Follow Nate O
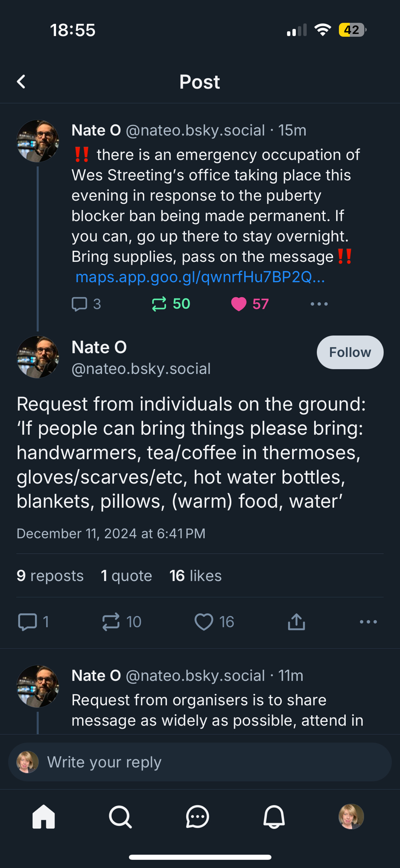Image resolution: width=400 pixels, height=868 pixels. [350, 352]
